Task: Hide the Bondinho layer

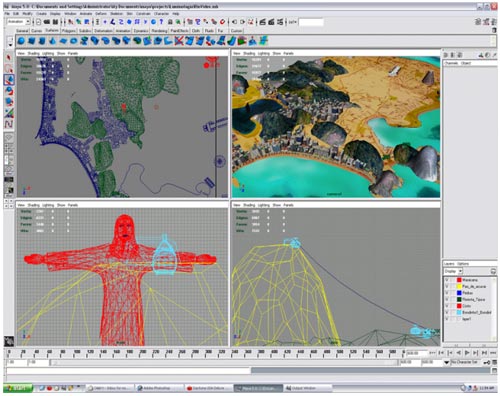Action: (447, 312)
